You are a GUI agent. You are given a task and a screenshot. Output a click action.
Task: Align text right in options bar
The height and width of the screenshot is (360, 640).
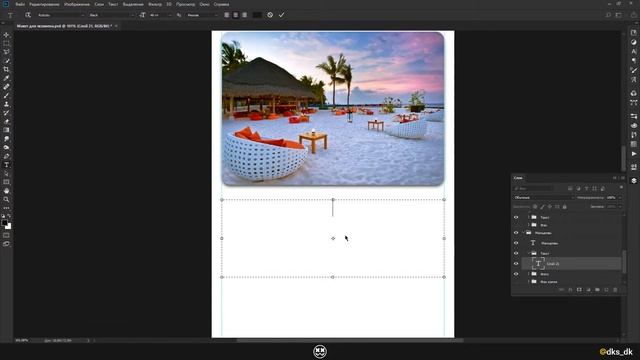tap(244, 15)
